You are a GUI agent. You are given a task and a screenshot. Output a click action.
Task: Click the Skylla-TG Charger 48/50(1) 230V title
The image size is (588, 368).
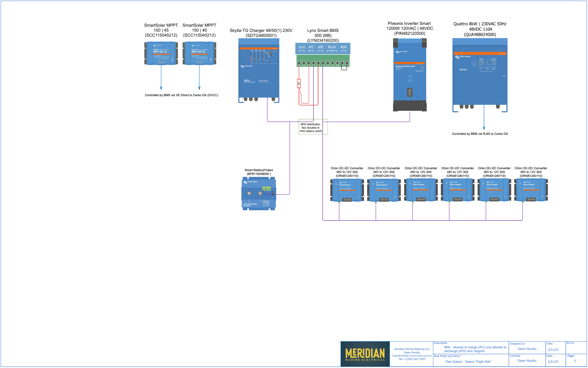[261, 33]
